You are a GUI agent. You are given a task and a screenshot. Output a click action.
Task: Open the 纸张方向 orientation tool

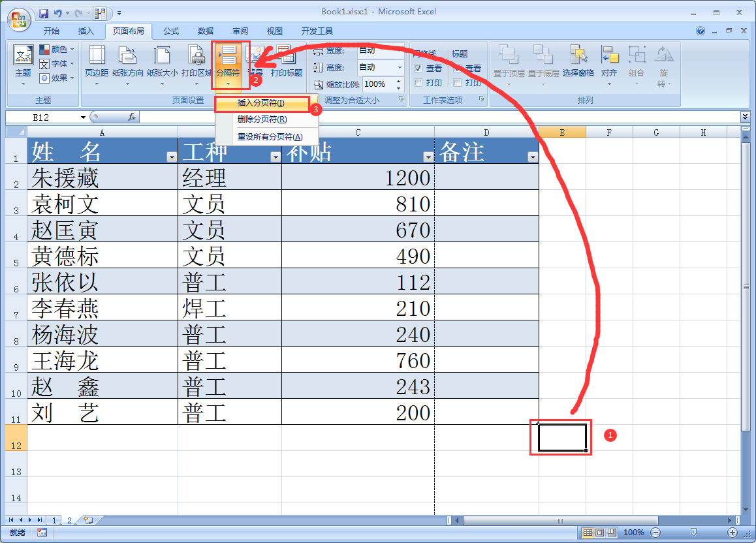[x=128, y=63]
